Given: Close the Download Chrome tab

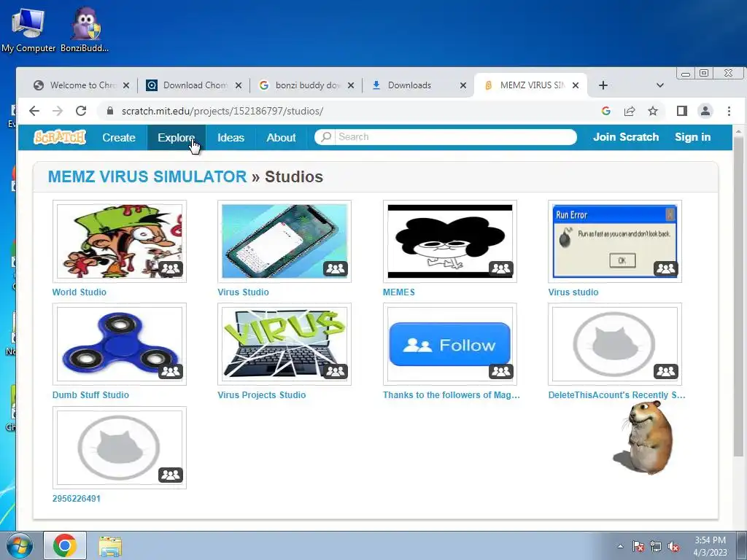Looking at the screenshot, I should [239, 85].
